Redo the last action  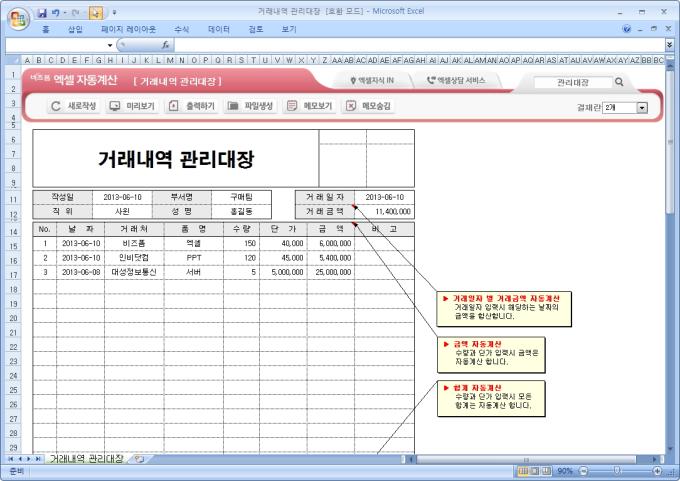pos(75,13)
